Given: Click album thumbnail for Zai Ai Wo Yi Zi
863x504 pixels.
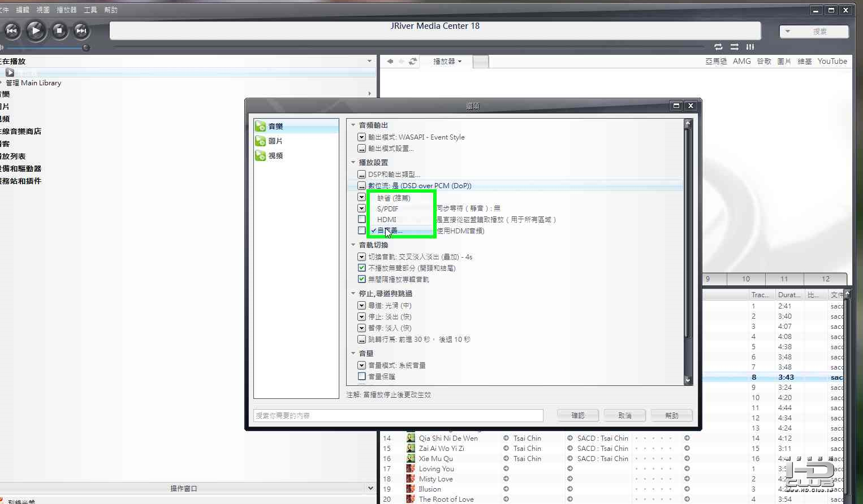Looking at the screenshot, I should pyautogui.click(x=411, y=448).
